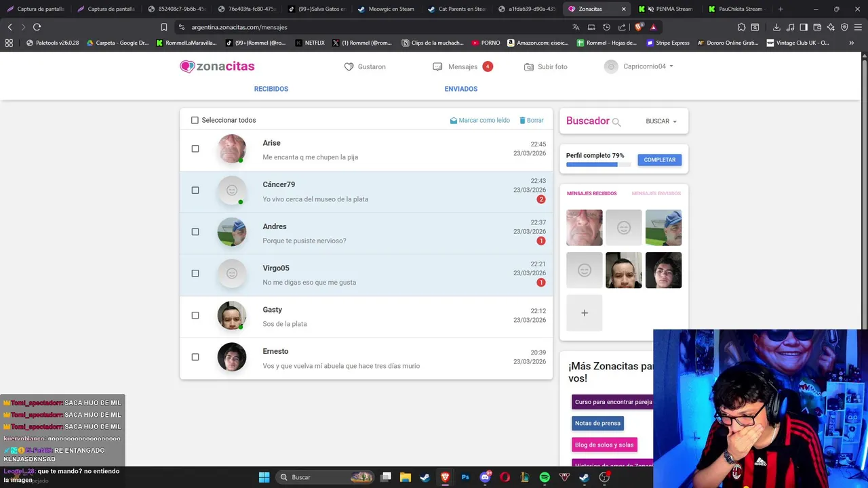The height and width of the screenshot is (488, 868).
Task: Open the Stripe Express bookmark
Action: coord(668,43)
